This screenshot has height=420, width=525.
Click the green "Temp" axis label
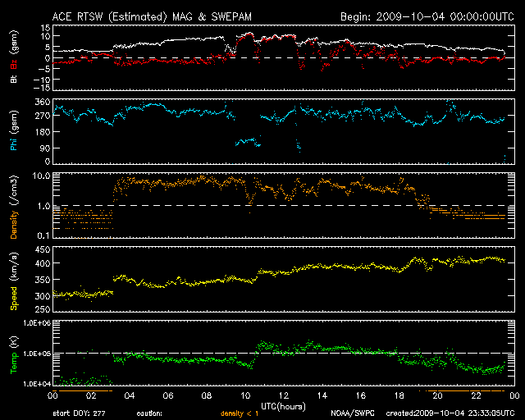click(x=14, y=363)
